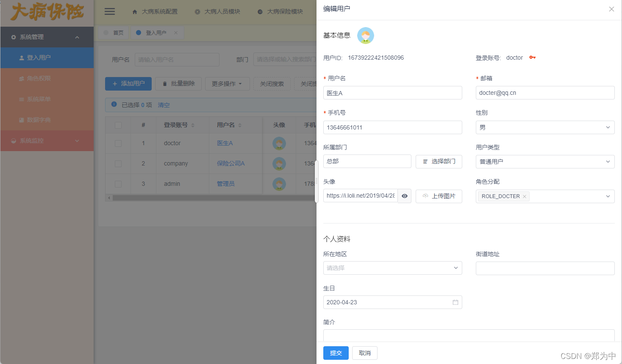This screenshot has height=364, width=622.
Task: Click the 清空 link to clear selection
Action: tap(164, 105)
